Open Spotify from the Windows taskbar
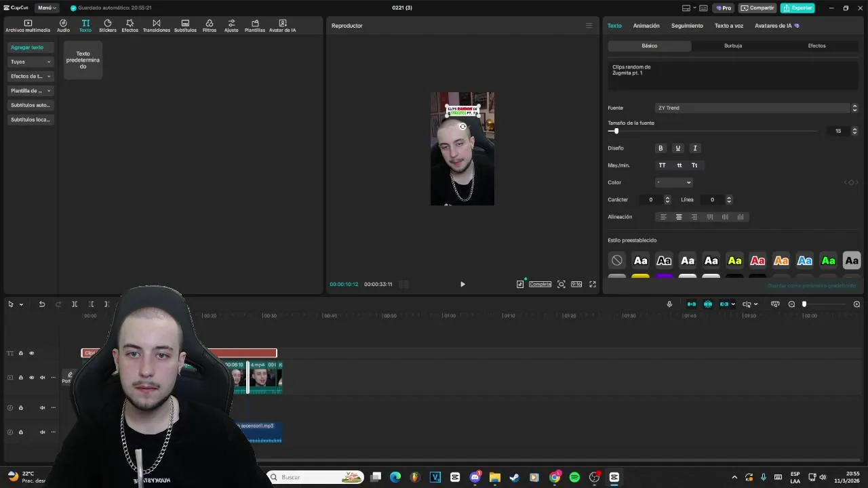This screenshot has height=488, width=868. coord(574,477)
